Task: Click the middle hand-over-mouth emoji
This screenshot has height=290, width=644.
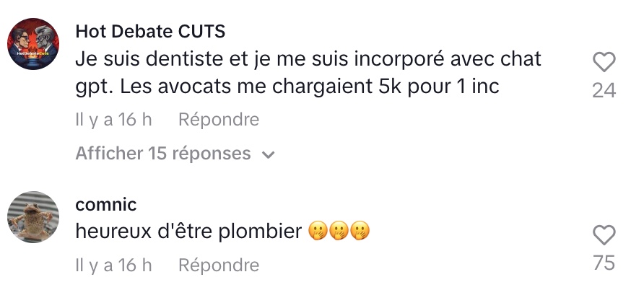Action: [x=339, y=231]
